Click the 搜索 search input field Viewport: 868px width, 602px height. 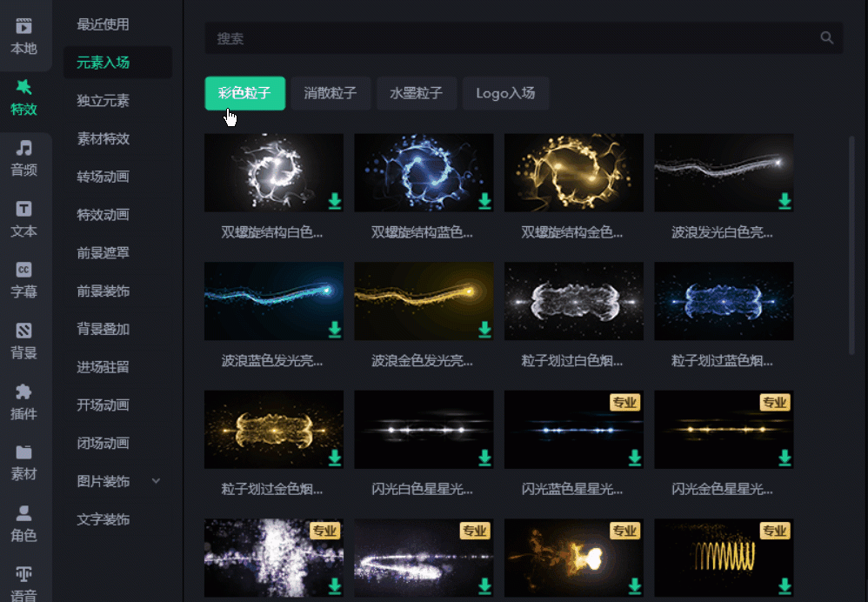point(524,37)
